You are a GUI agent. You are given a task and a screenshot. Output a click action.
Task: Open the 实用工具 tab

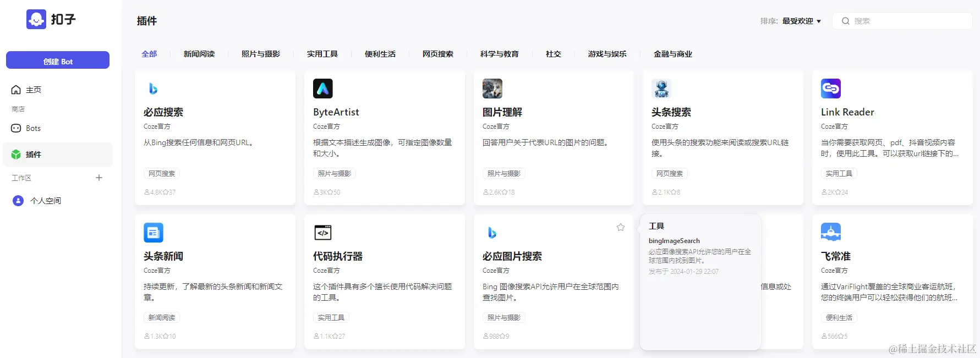tap(322, 54)
